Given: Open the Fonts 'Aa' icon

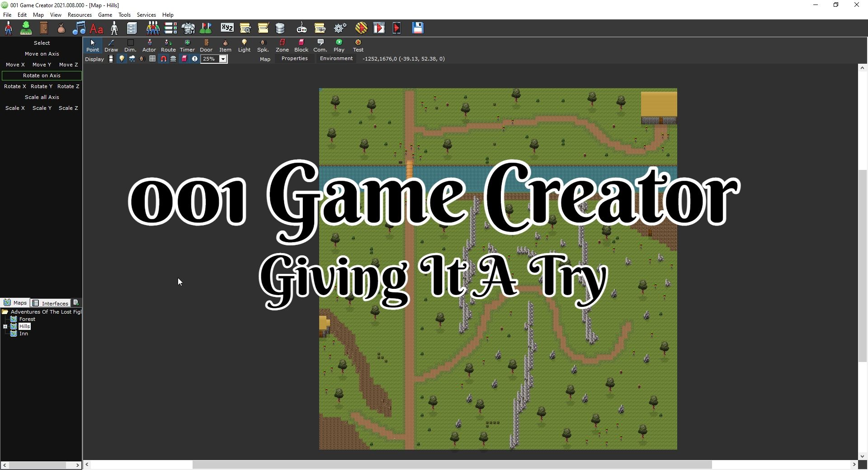Looking at the screenshot, I should click(96, 28).
